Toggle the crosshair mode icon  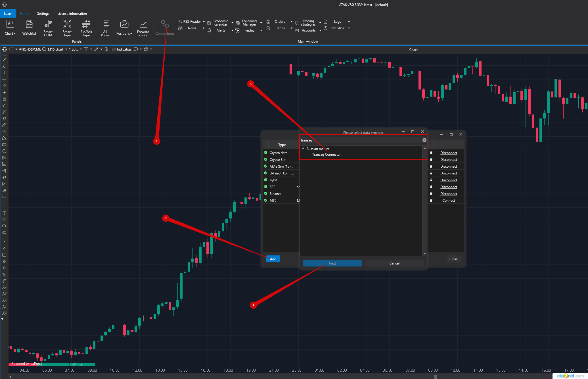136,49
